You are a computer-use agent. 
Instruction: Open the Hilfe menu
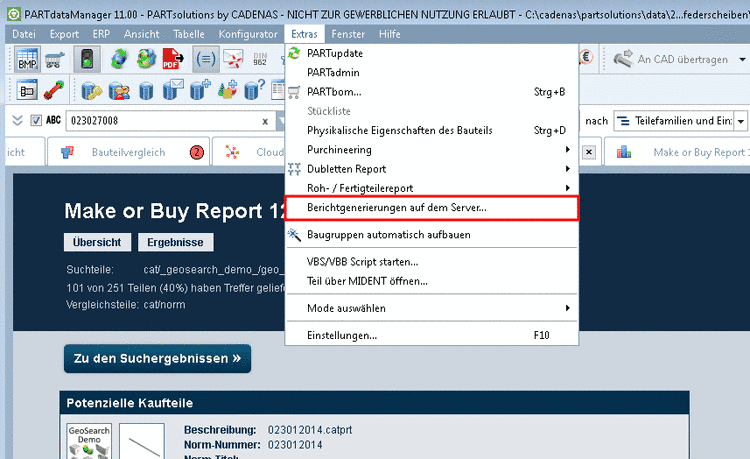click(x=390, y=34)
